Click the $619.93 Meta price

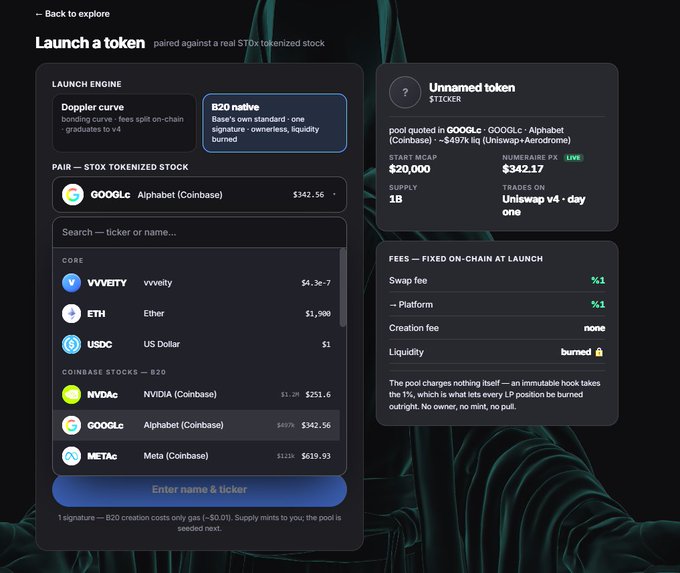point(316,456)
